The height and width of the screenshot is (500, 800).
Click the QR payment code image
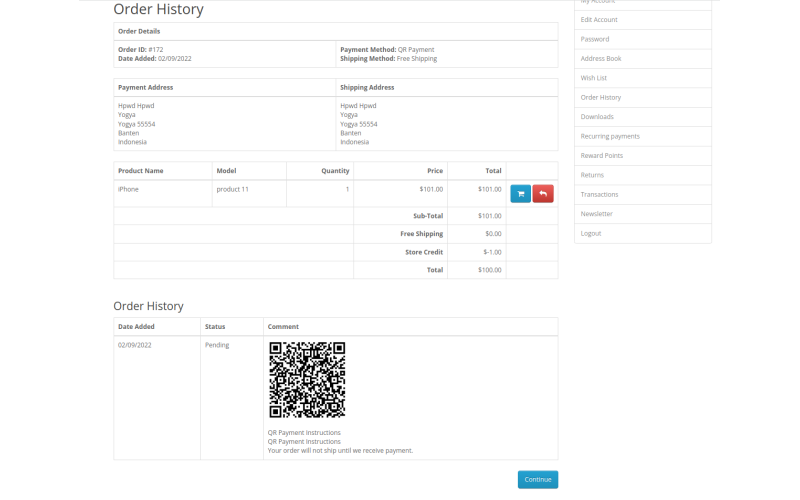[307, 380]
